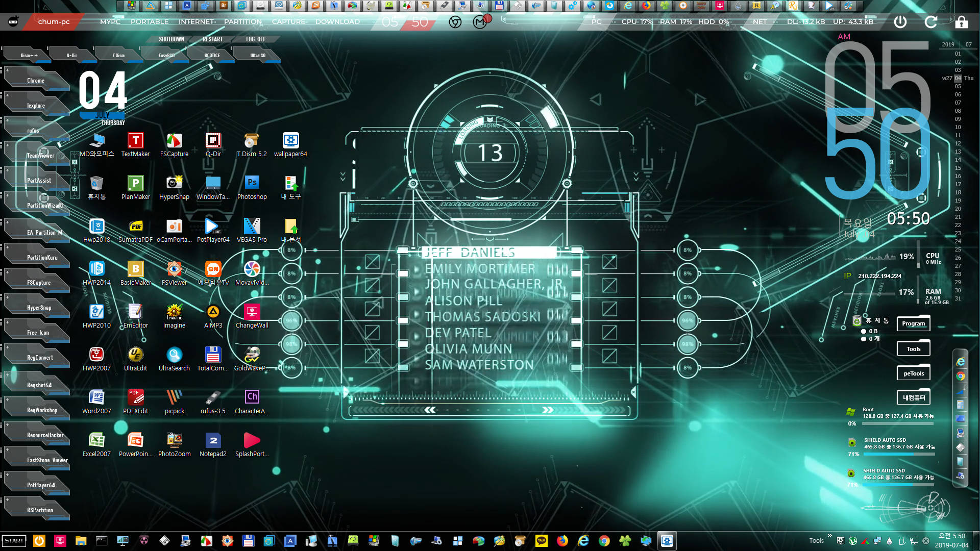Image resolution: width=980 pixels, height=551 pixels.
Task: Launch UltraEdit desktop shortcut
Action: pos(135,359)
